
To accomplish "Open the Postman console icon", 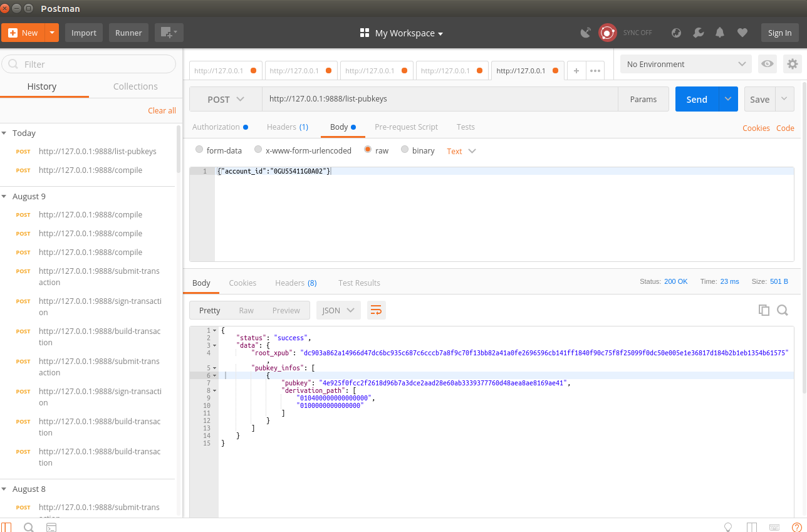I will pos(51,527).
